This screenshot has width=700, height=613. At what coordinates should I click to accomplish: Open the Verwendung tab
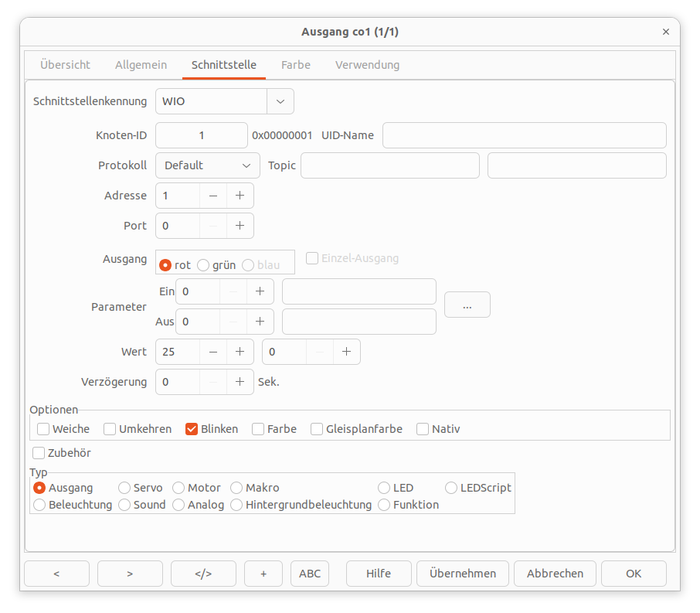367,65
